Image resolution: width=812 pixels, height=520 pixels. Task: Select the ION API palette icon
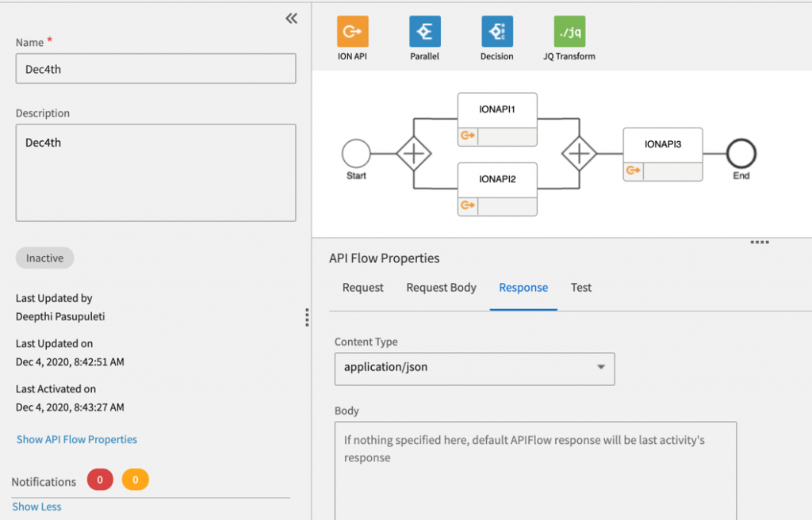(352, 32)
